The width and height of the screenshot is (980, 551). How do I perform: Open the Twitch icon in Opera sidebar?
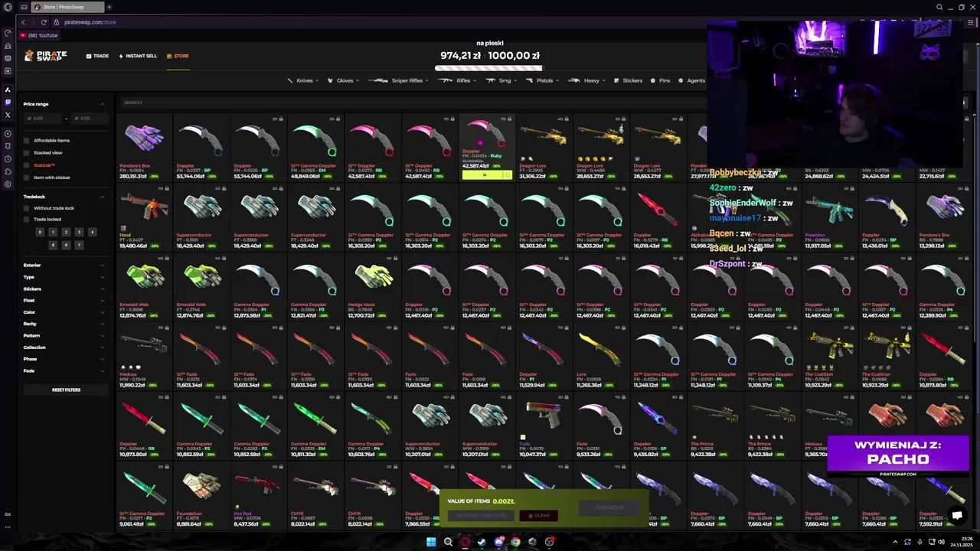coord(8,102)
